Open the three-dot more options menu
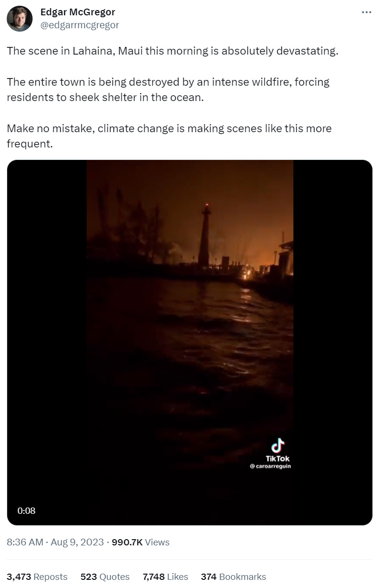Image resolution: width=381 pixels, height=588 pixels. tap(366, 12)
